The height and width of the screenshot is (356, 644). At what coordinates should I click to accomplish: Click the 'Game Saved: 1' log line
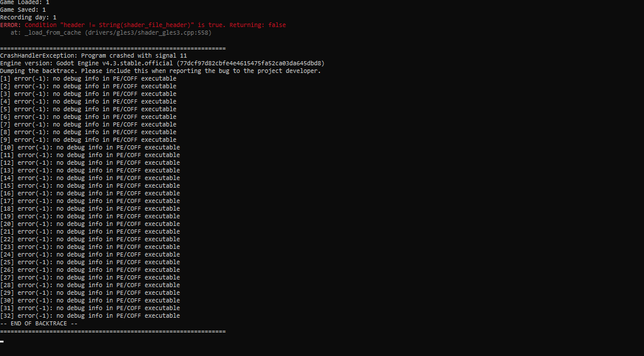(22, 10)
